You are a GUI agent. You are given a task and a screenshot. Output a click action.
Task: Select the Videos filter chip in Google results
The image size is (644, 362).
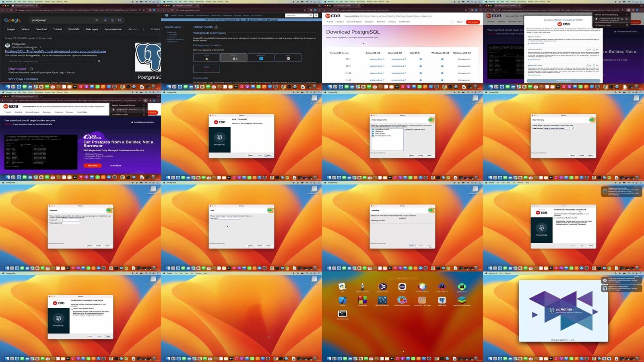pyautogui.click(x=25, y=29)
